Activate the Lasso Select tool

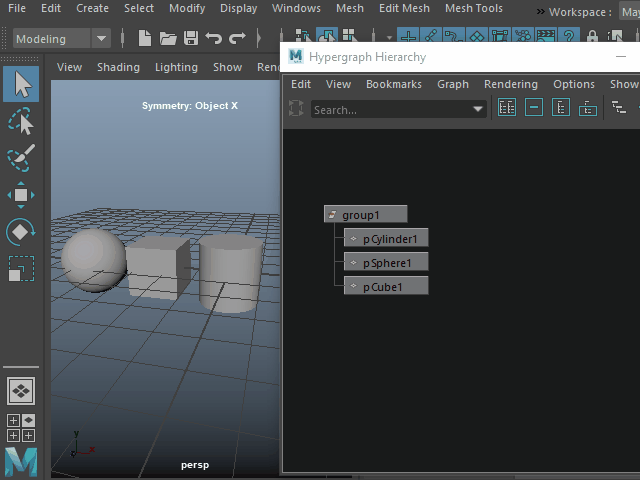[21, 122]
